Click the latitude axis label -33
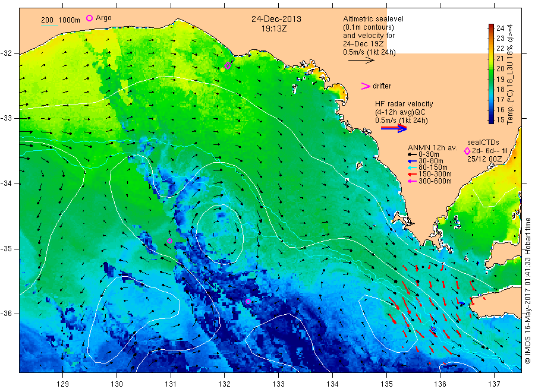This screenshot has height=392, width=535. pyautogui.click(x=6, y=118)
